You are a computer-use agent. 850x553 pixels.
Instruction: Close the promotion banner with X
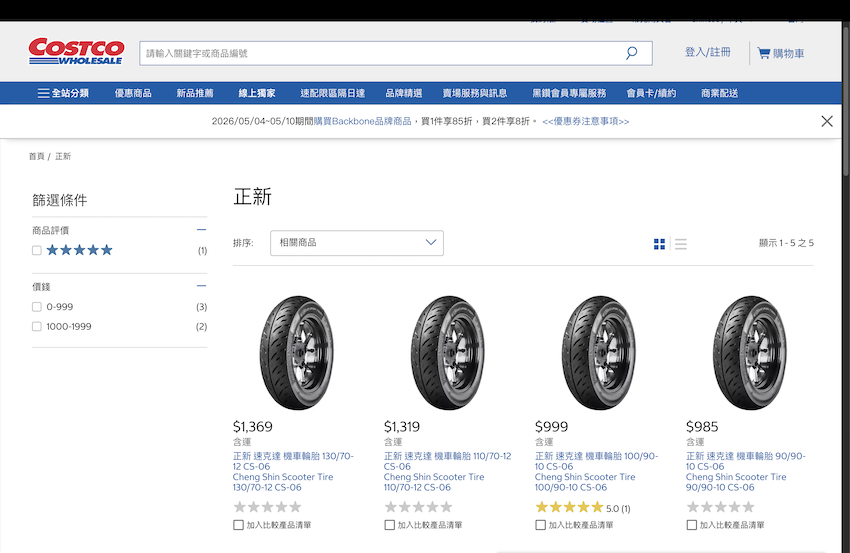click(827, 121)
